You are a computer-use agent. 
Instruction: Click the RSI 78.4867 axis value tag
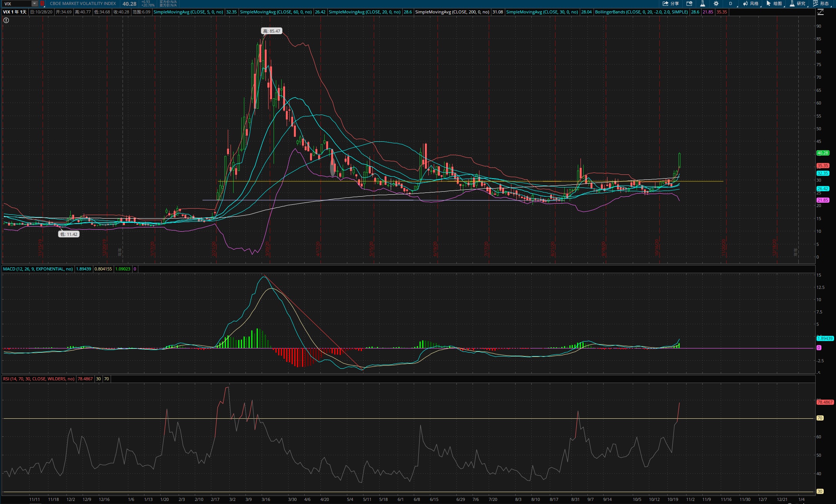pyautogui.click(x=825, y=402)
